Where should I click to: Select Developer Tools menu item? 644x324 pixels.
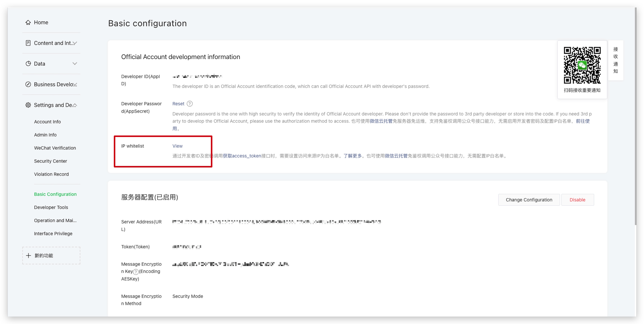pyautogui.click(x=51, y=207)
